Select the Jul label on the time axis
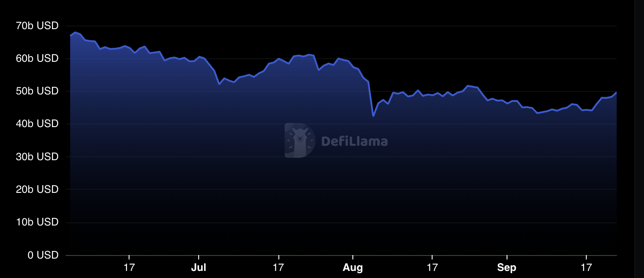Viewport: 644px width, 278px height. pos(199,267)
